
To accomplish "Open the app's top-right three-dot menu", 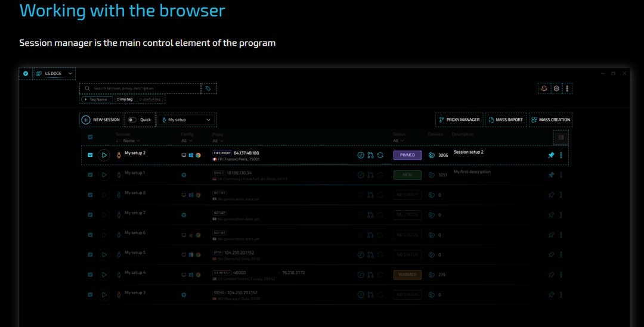I will coord(567,88).
